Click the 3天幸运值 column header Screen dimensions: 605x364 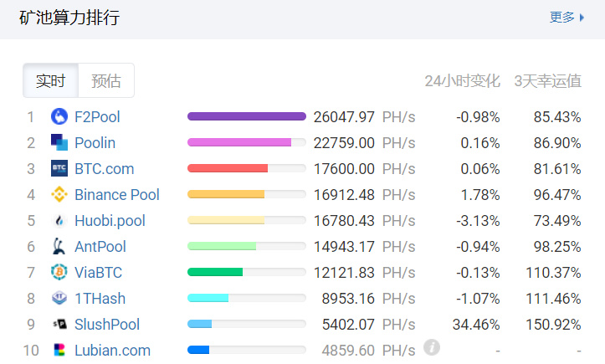pyautogui.click(x=547, y=81)
